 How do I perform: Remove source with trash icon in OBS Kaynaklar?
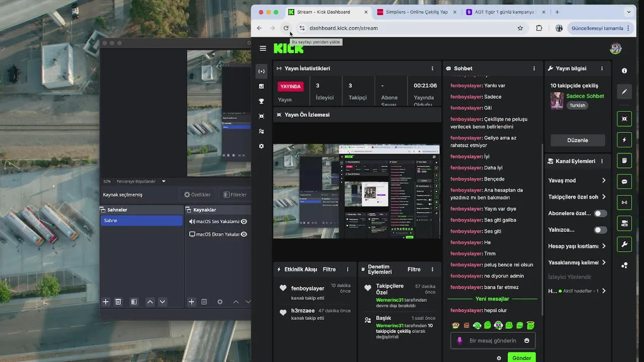pos(204,302)
